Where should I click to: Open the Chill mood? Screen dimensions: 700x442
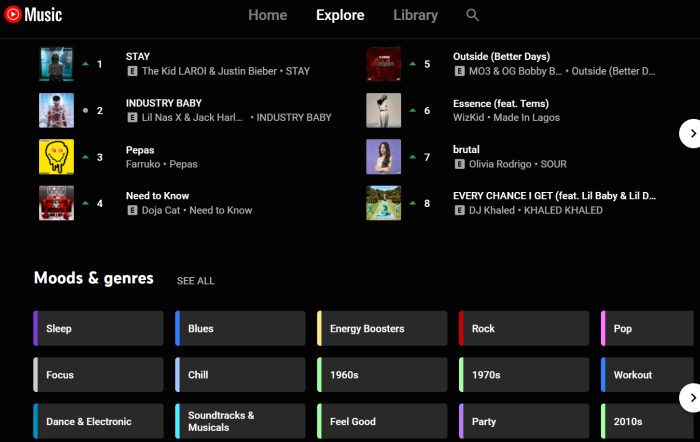pos(240,375)
